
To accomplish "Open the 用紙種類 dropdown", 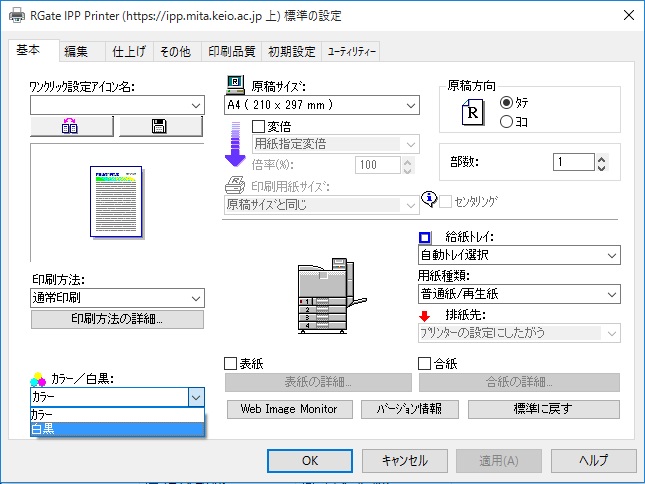I will [x=517, y=294].
